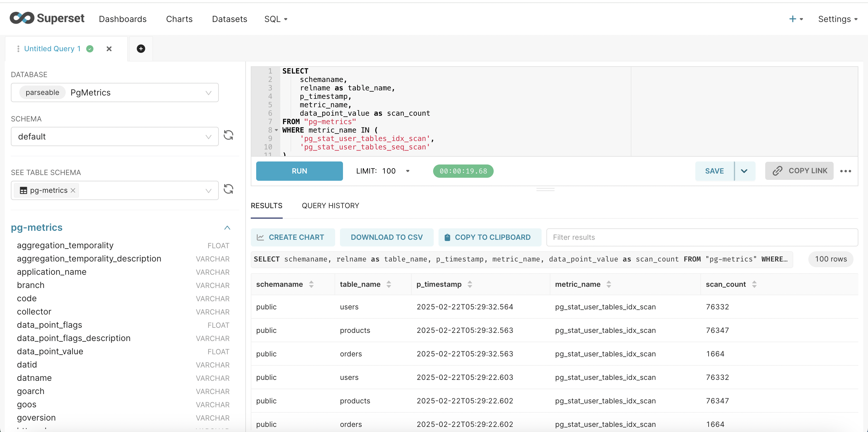Screen dimensions: 868x432
Task: Sort results by the schemaname column
Action: tap(311, 284)
